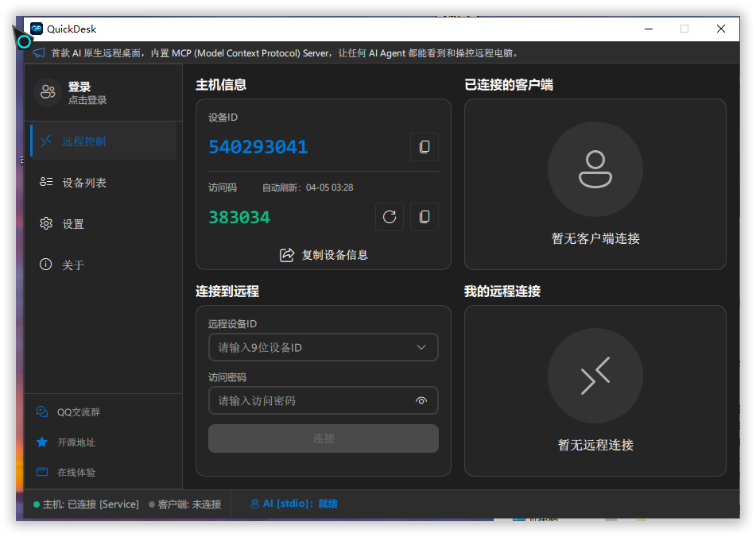Open the QQ交流群 link
This screenshot has height=537, width=756.
coord(78,412)
